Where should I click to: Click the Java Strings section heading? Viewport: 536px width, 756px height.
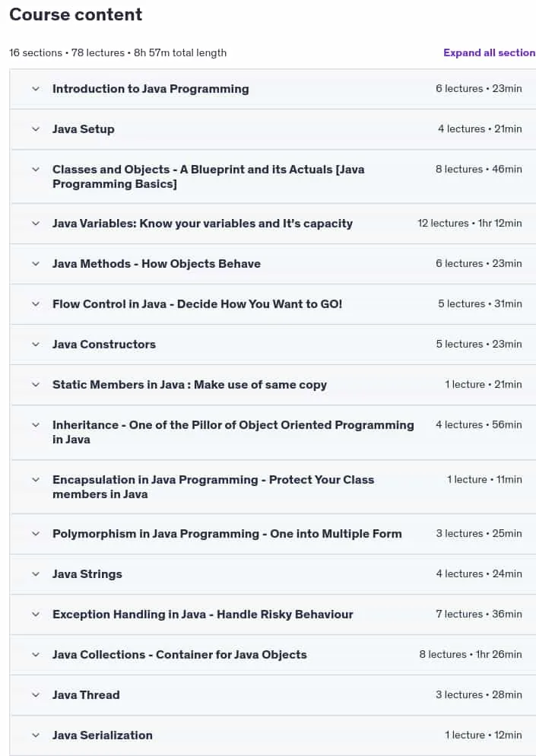point(87,573)
